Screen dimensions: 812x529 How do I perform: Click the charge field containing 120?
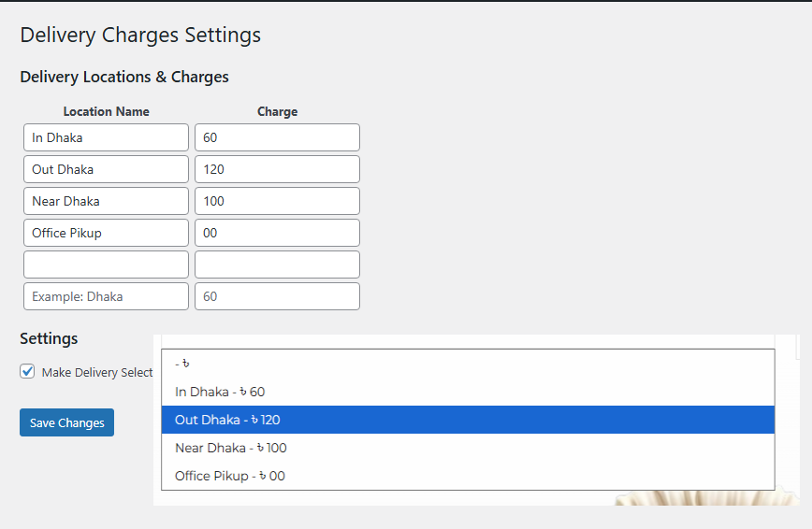[x=277, y=169]
